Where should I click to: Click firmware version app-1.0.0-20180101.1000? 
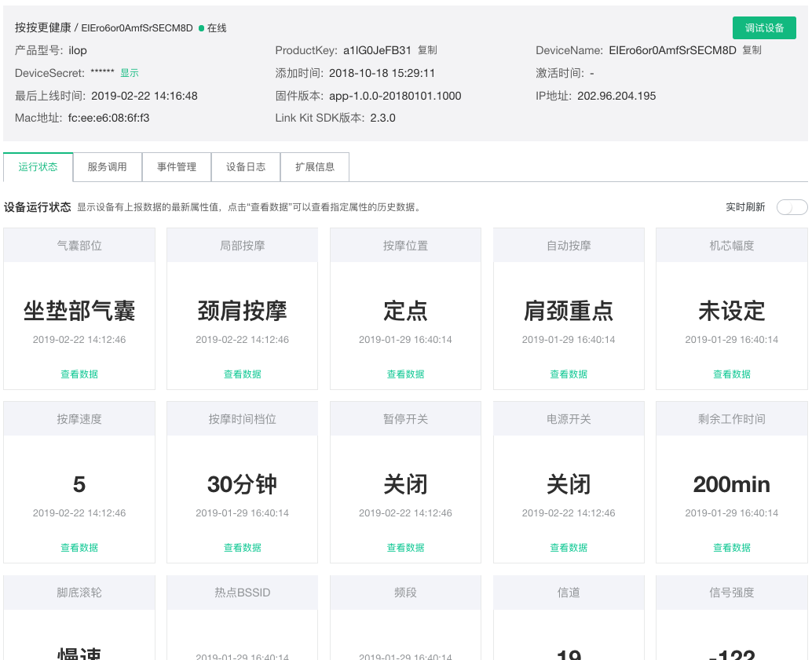point(395,96)
